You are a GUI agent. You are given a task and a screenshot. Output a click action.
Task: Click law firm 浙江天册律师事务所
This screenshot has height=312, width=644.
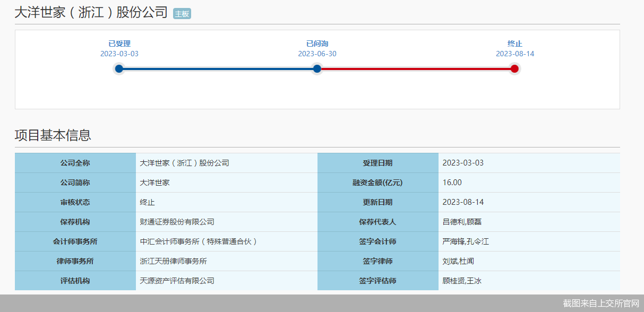coord(173,261)
